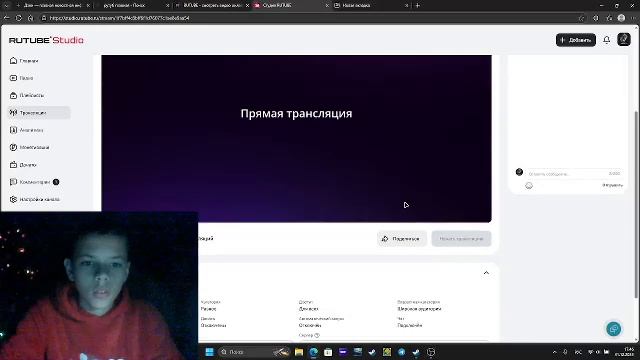Click the "Для всех" access value

click(308, 309)
